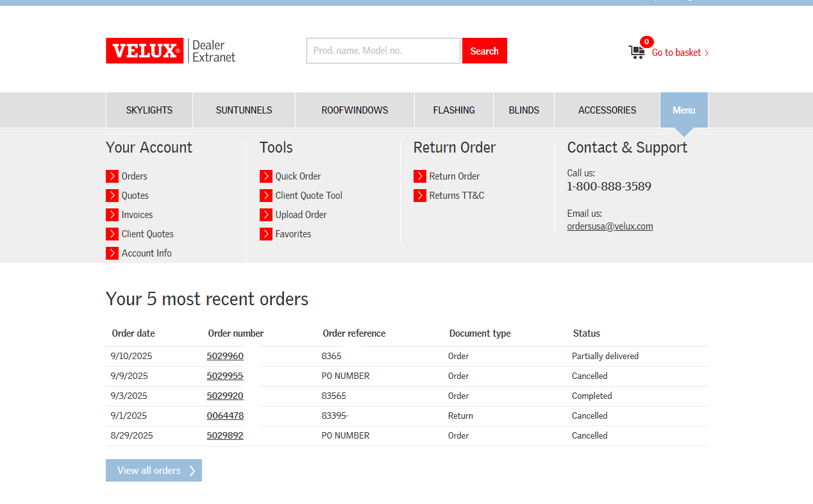Open the Quotes link
The height and width of the screenshot is (504, 813).
(x=135, y=196)
